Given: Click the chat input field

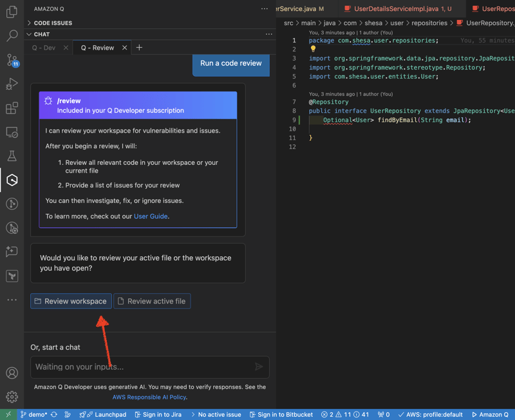Looking at the screenshot, I should click(x=150, y=367).
